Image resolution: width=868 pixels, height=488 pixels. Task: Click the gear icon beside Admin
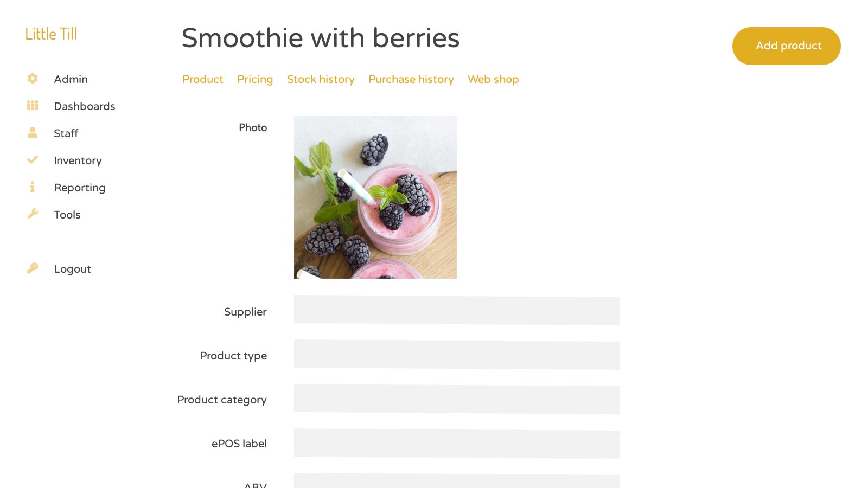pos(33,79)
